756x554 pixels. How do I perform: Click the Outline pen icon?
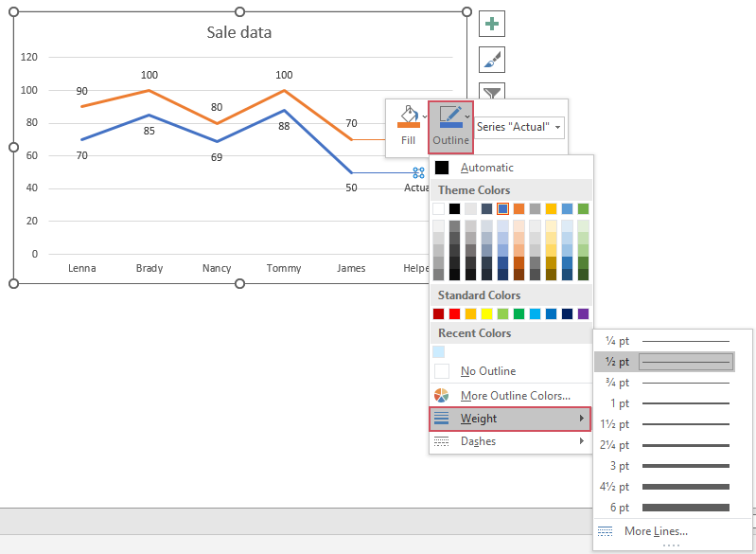click(x=450, y=118)
